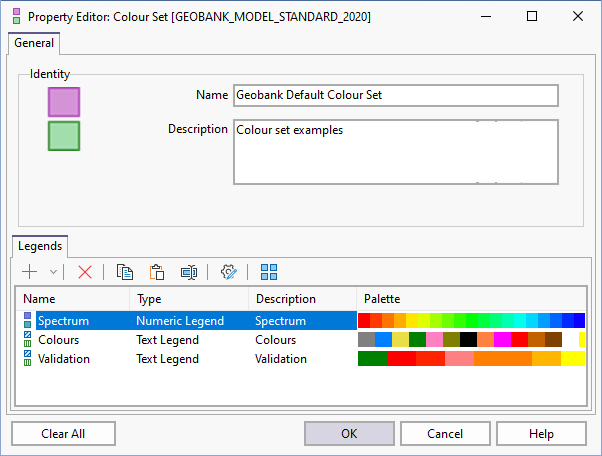Click the title bar colour set icon
The width and height of the screenshot is (602, 456).
pyautogui.click(x=17, y=17)
